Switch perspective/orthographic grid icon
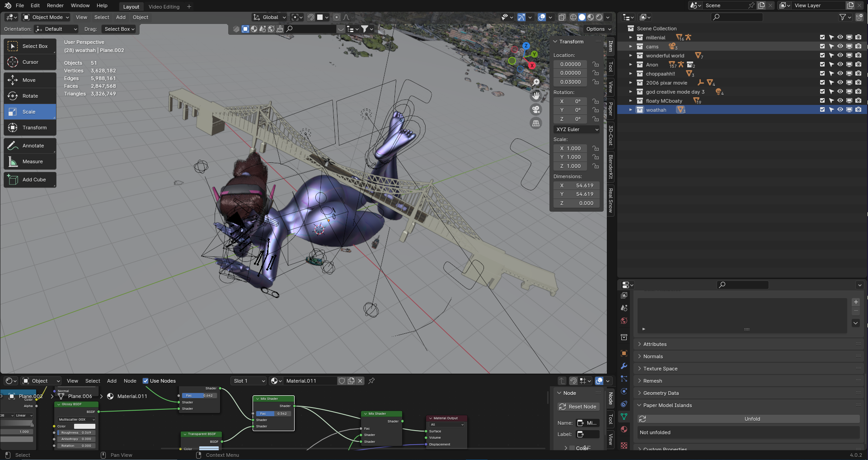868x460 pixels. pyautogui.click(x=536, y=123)
